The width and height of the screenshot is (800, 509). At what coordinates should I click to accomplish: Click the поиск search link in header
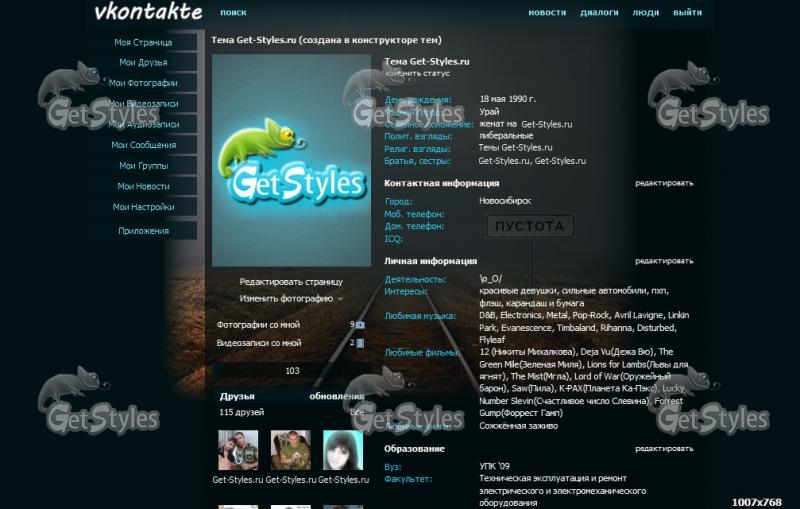(233, 13)
